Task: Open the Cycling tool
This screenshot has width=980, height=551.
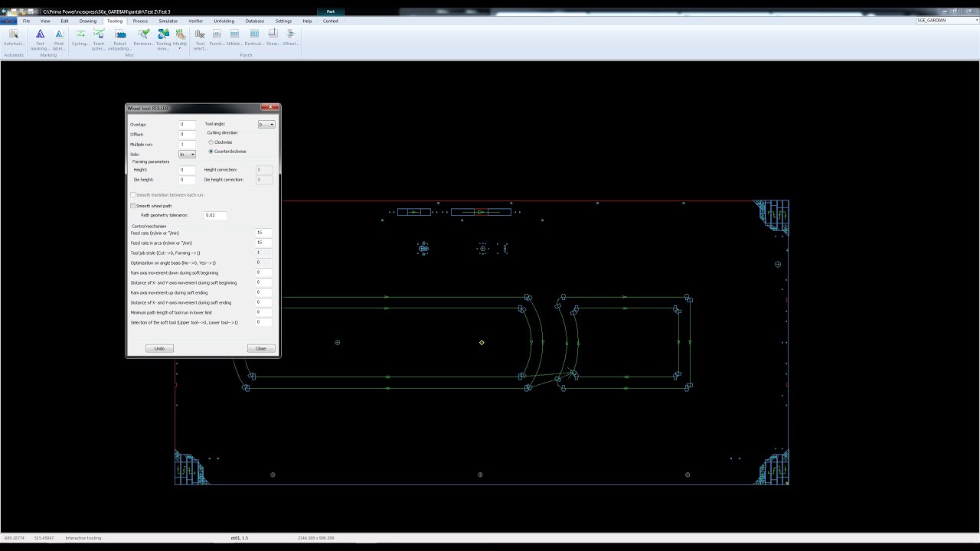Action: tap(80, 38)
